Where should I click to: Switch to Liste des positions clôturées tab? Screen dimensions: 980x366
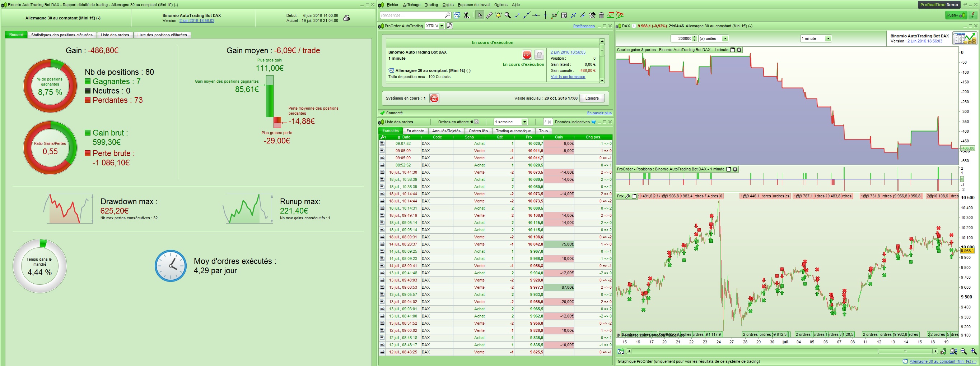click(x=162, y=35)
